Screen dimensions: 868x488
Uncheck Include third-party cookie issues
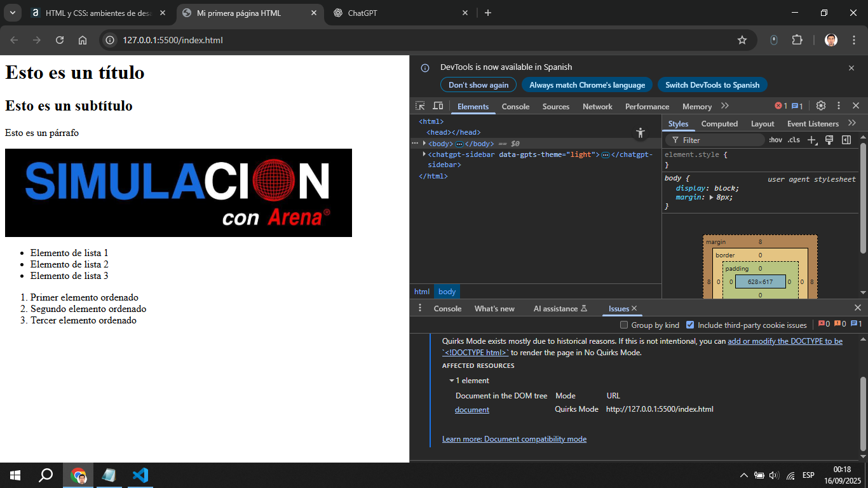pos(690,325)
